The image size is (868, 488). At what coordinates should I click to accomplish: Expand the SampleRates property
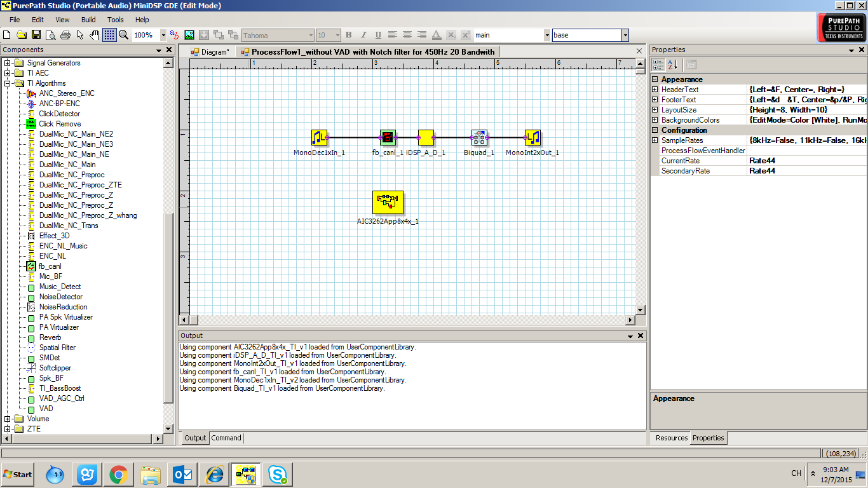tap(655, 140)
